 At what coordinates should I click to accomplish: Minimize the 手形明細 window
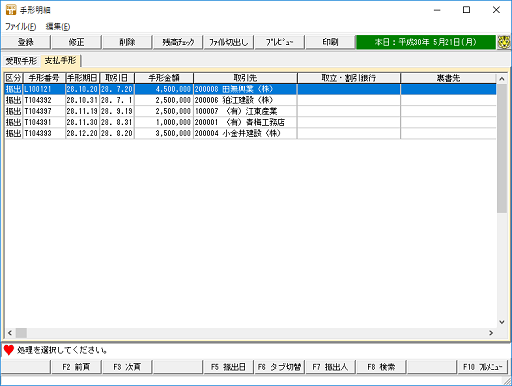(437, 10)
